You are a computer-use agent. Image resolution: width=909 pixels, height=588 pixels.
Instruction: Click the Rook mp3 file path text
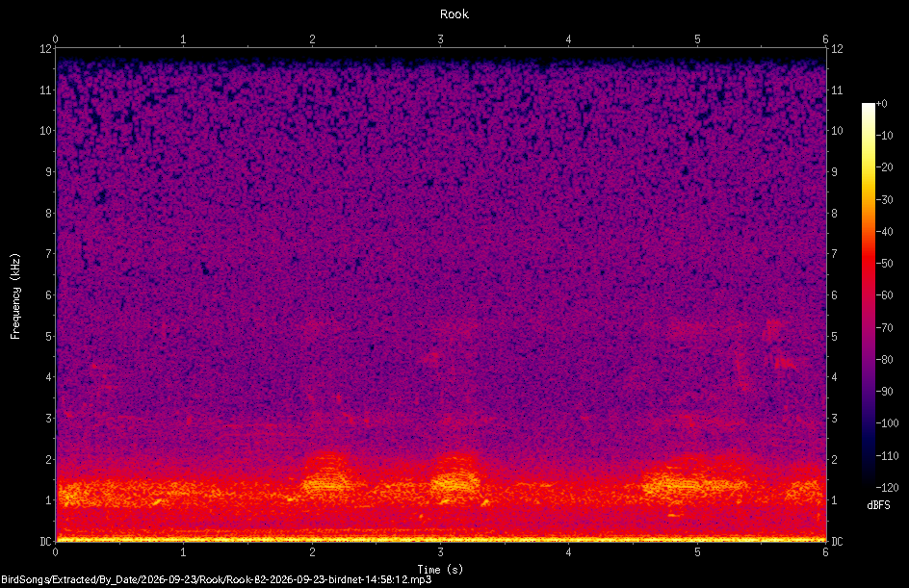(217, 579)
